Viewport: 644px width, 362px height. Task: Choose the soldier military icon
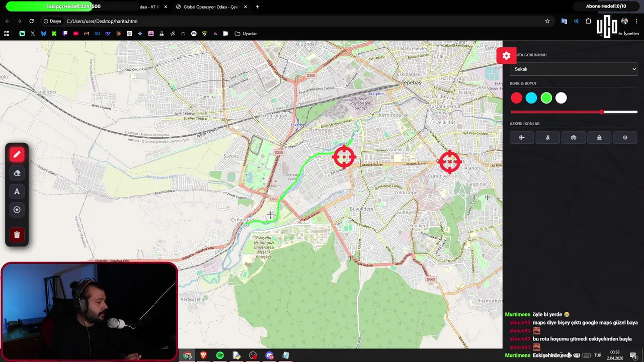coord(547,138)
